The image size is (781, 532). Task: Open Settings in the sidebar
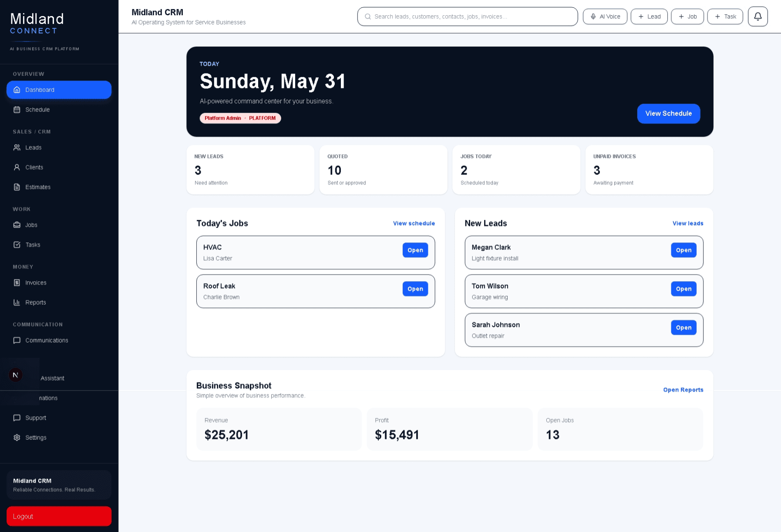pos(59,438)
